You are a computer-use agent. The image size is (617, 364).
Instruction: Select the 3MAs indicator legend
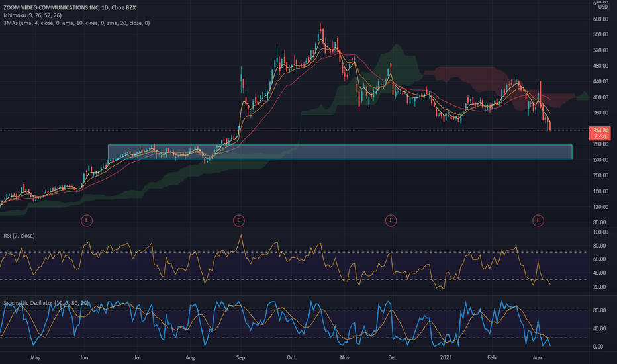(76, 23)
